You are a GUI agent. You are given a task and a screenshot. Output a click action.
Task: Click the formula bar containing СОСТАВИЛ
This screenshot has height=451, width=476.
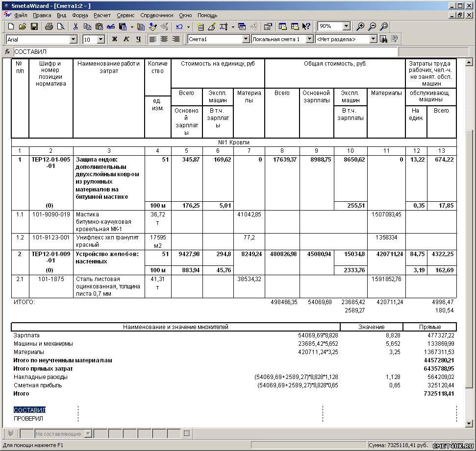205,52
